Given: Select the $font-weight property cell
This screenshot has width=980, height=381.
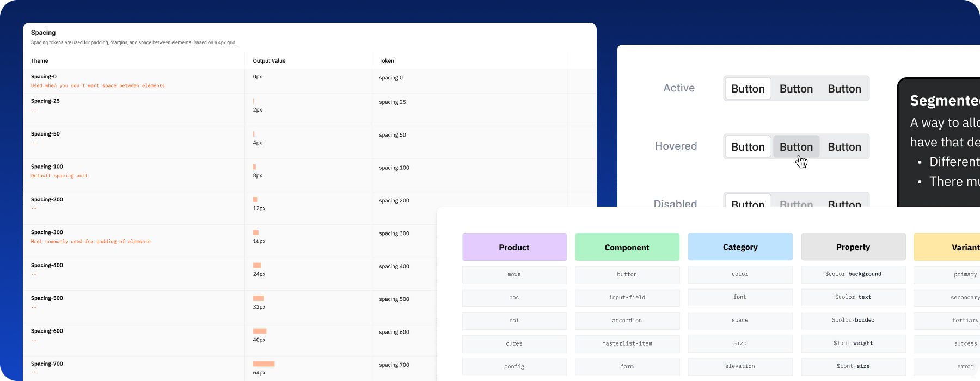Looking at the screenshot, I should coord(853,343).
